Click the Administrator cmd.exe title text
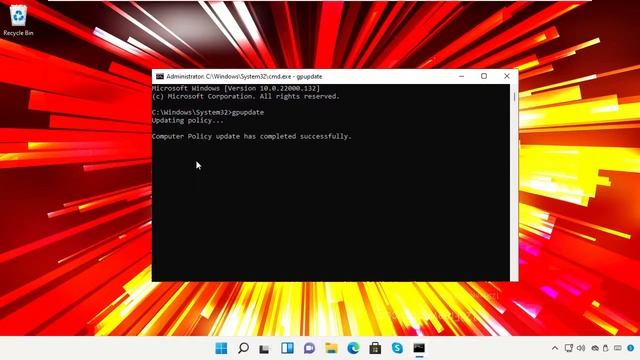This screenshot has height=360, width=640. pyautogui.click(x=244, y=76)
